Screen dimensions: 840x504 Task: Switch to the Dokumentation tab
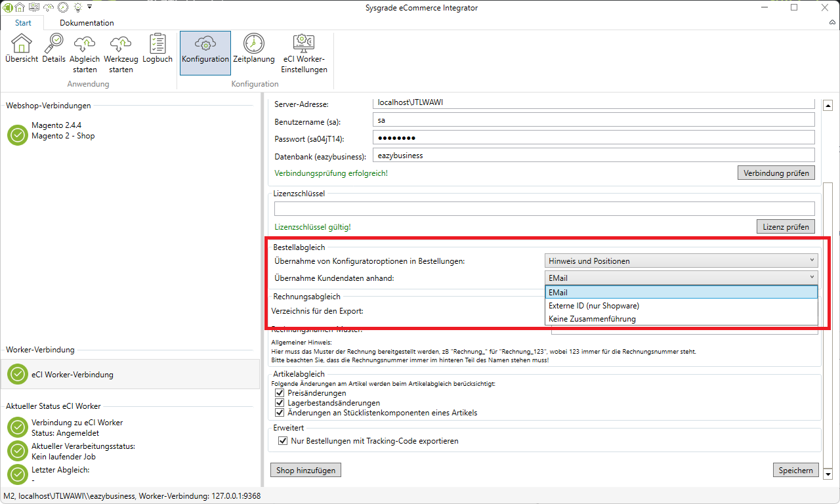[87, 23]
